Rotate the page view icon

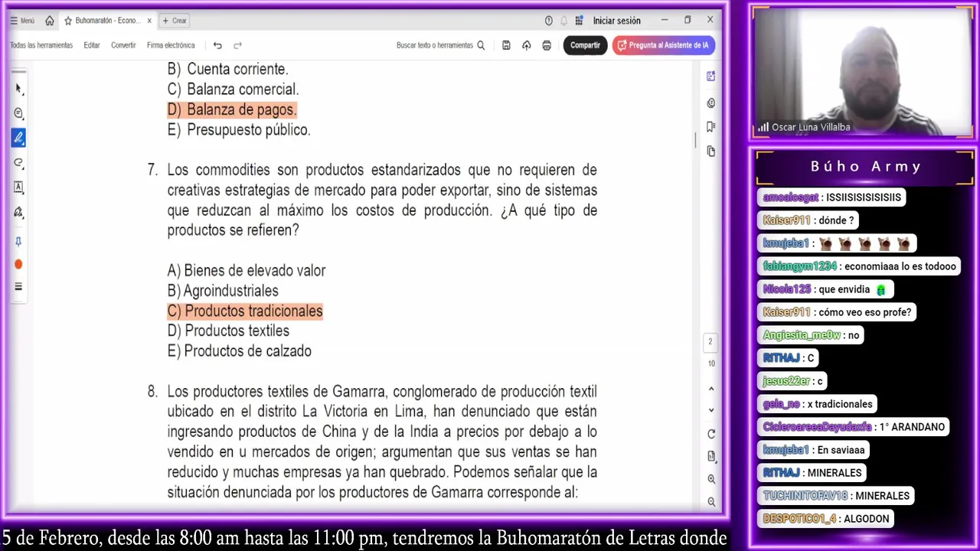(711, 434)
